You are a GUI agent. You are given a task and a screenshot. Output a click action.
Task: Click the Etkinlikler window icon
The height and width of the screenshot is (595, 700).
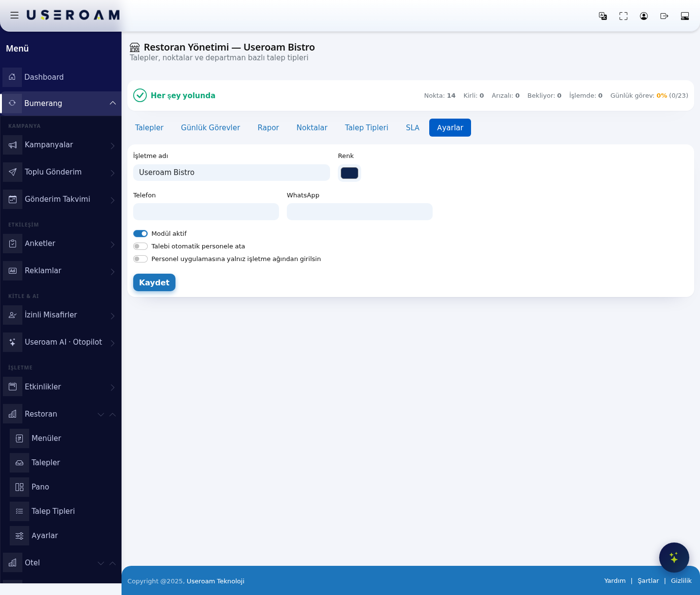13,387
